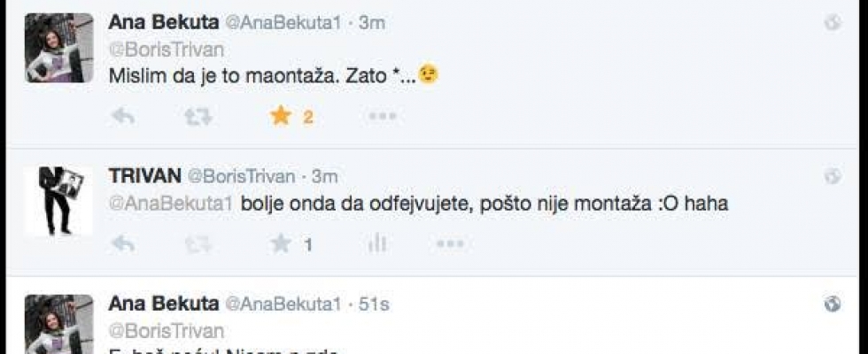Favorite TRIVAN's tweet with the star
868x354 pixels.
click(281, 243)
